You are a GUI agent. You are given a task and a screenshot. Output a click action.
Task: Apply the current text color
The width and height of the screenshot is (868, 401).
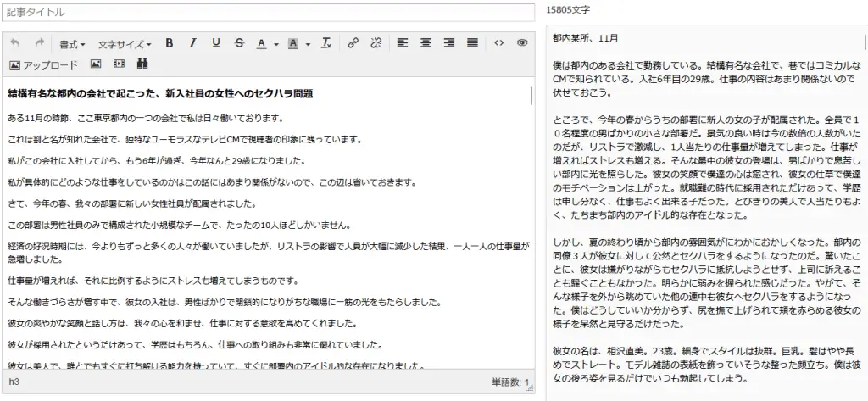(x=262, y=43)
